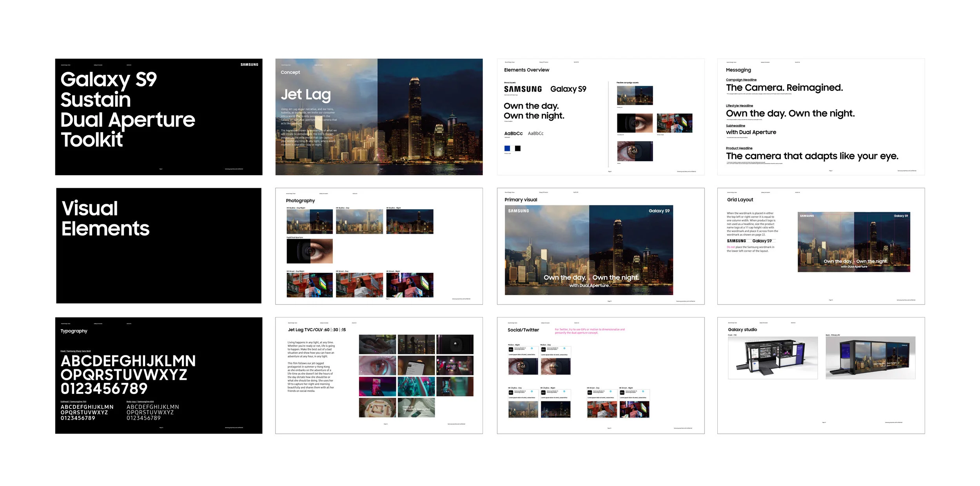Select the HK Skyline - Night photo
Image resolution: width=980 pixels, height=486 pixels.
pyautogui.click(x=410, y=221)
